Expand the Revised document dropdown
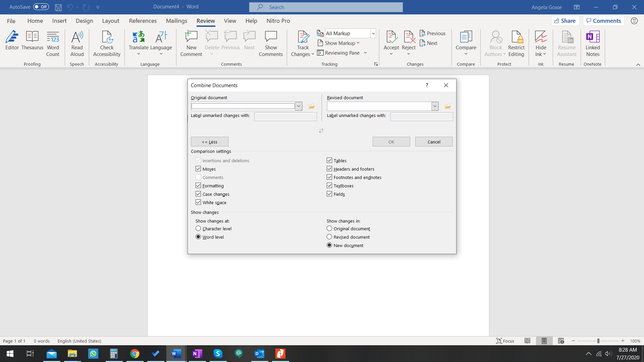 [435, 106]
